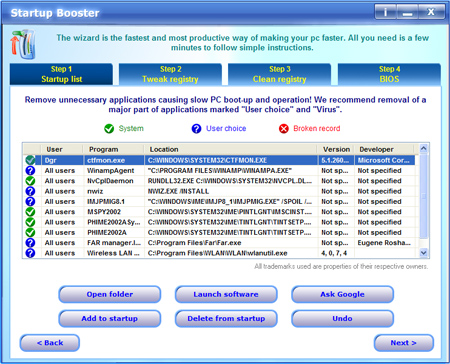Sort list by Version column header
The image size is (450, 364).
336,149
